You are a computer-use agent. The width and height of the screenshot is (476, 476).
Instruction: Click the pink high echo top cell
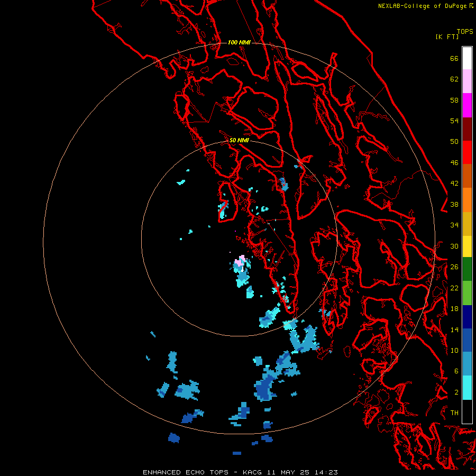click(x=240, y=261)
